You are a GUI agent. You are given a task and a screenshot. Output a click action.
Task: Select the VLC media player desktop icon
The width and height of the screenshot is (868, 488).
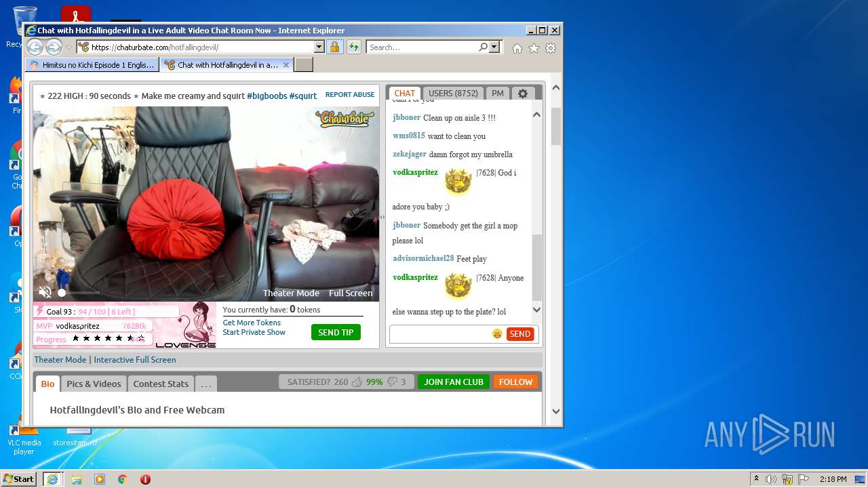(x=24, y=437)
